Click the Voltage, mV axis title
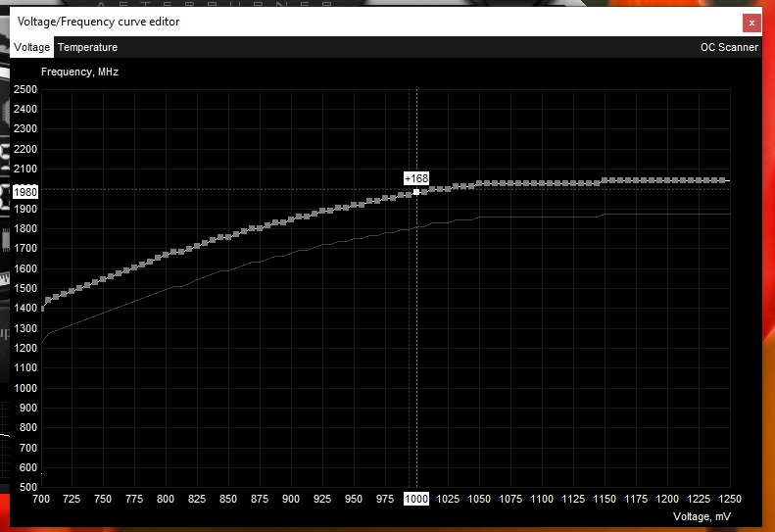This screenshot has width=775, height=532. pos(702,516)
